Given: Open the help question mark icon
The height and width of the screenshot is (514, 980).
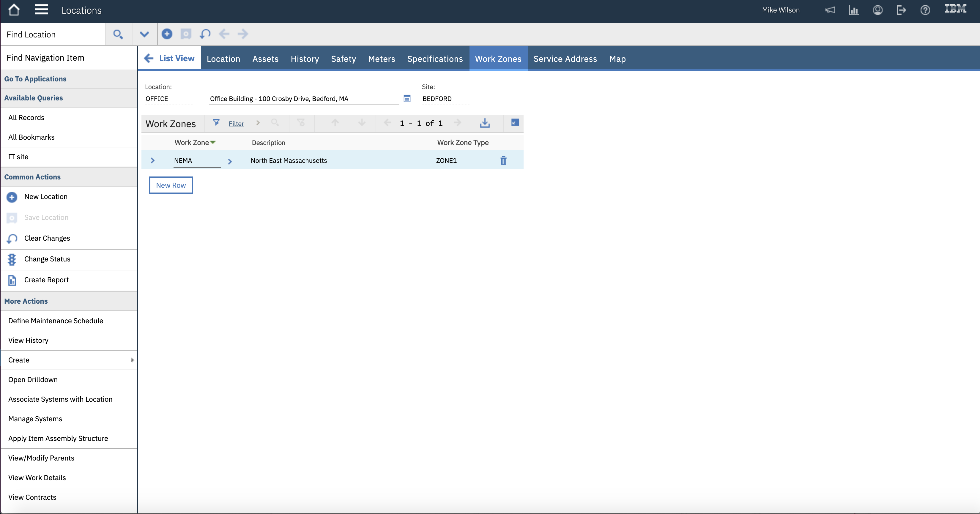Looking at the screenshot, I should click(x=925, y=10).
